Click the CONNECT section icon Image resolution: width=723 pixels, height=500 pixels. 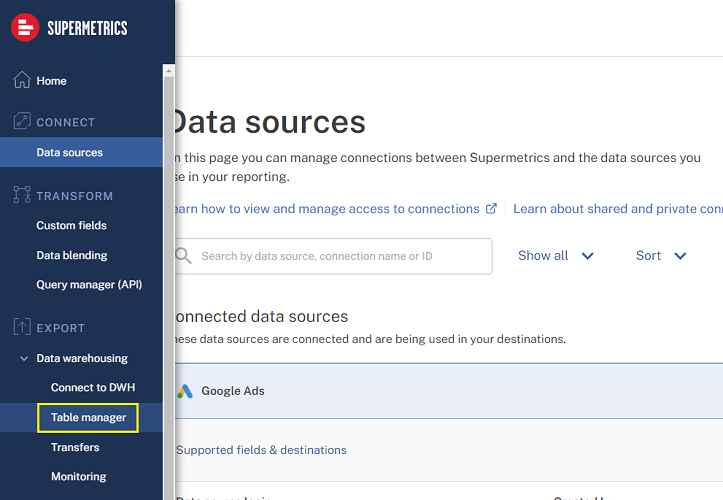pos(22,121)
